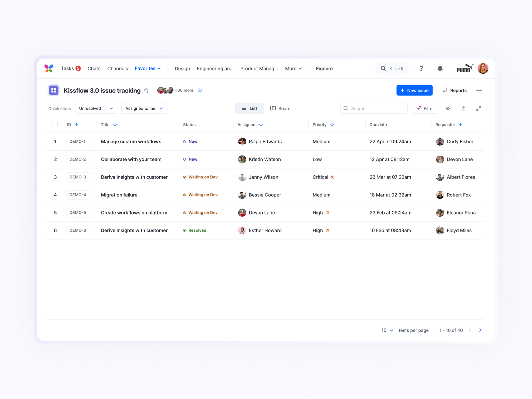532x399 pixels.
Task: Click Waiting on Dev status for DEMO-4
Action: (200, 195)
